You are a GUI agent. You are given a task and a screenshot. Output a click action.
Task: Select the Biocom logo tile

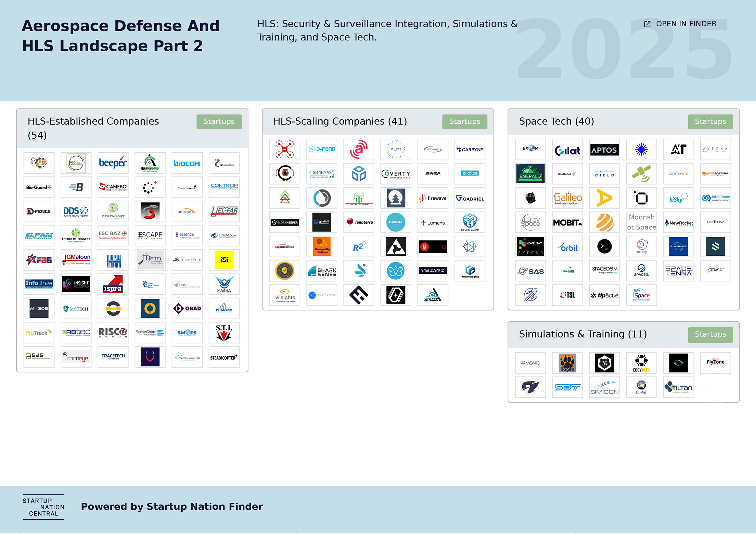pos(187,163)
